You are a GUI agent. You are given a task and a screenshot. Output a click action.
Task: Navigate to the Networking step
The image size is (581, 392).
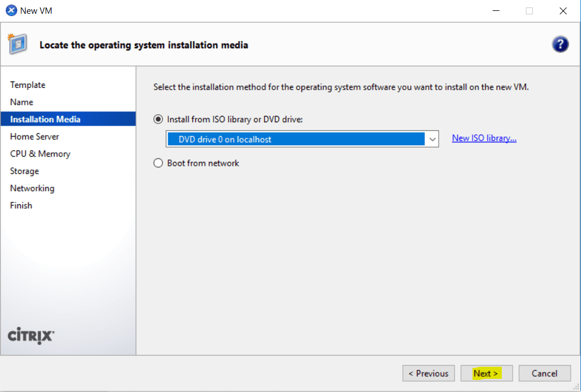coord(32,188)
